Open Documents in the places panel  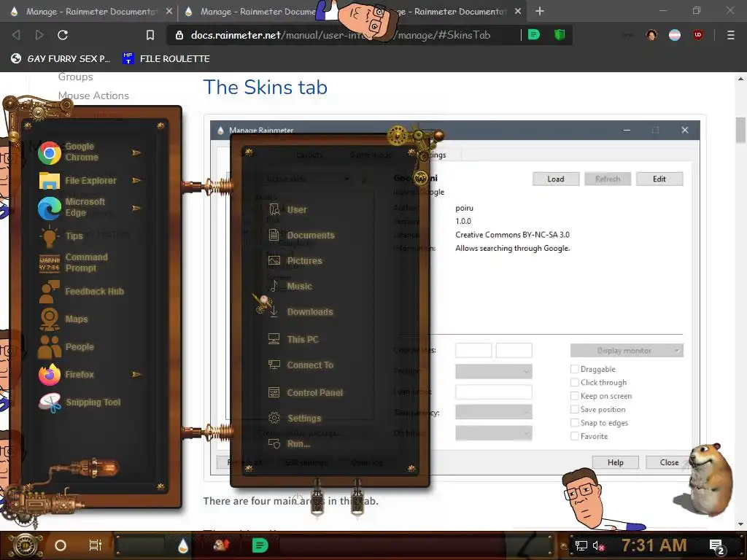click(301, 236)
